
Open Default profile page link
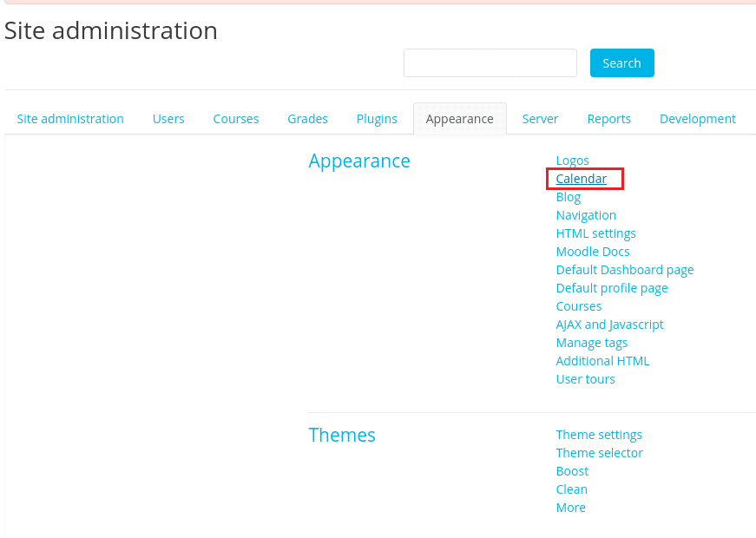click(612, 288)
